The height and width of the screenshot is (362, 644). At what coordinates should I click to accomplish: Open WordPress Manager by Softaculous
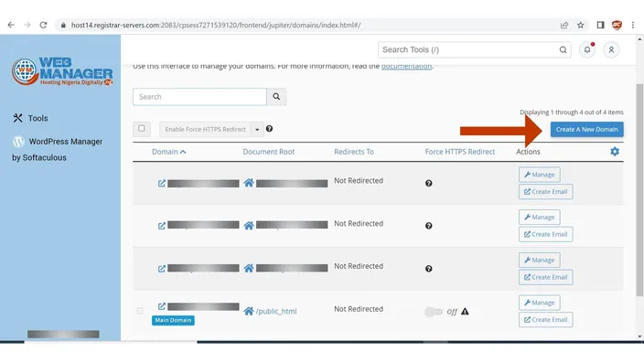(57, 149)
